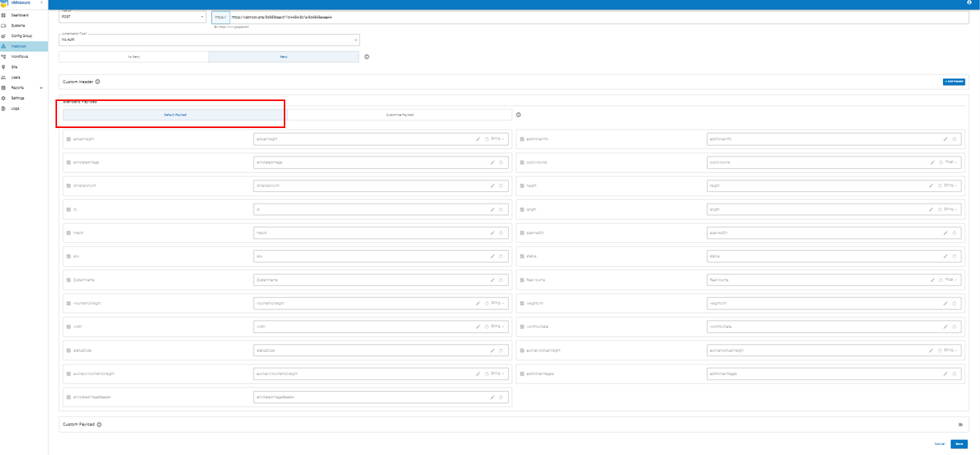This screenshot has width=980, height=455.
Task: Click the reset icon in additionalInfo field
Action: (954, 140)
